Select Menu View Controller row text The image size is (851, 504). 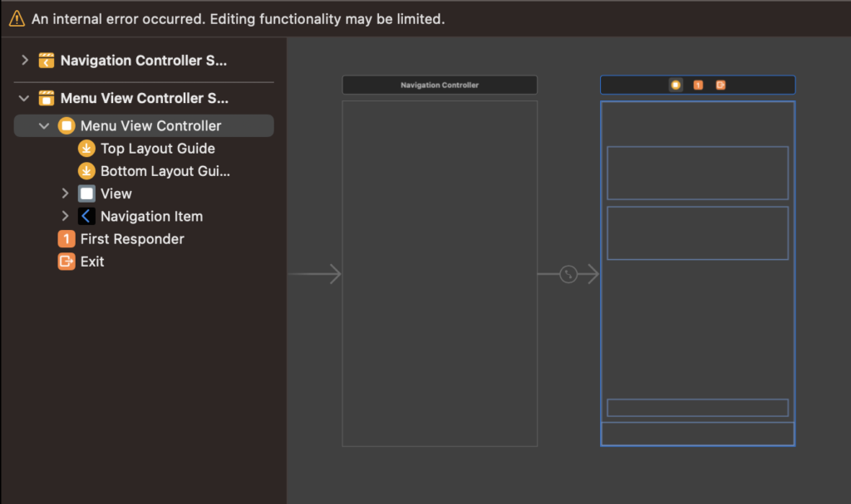pos(150,126)
